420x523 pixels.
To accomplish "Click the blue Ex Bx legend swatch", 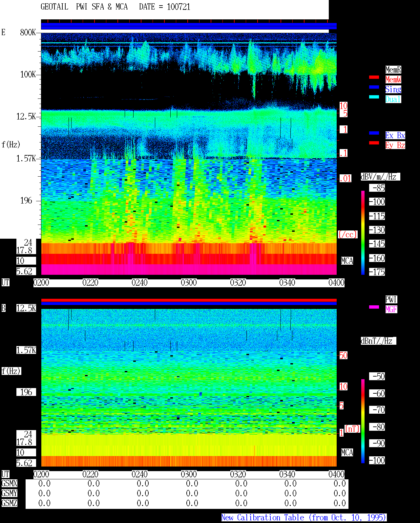I will pos(374,133).
